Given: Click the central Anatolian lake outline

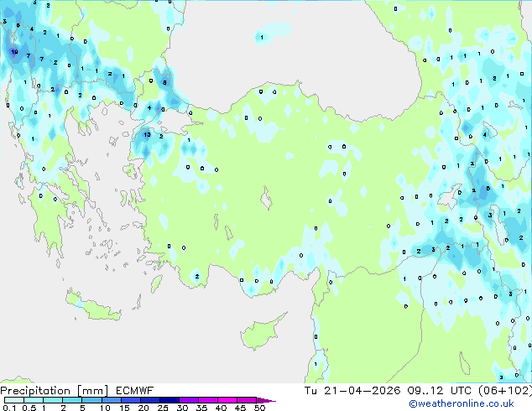Looking at the screenshot, I should 266,199.
